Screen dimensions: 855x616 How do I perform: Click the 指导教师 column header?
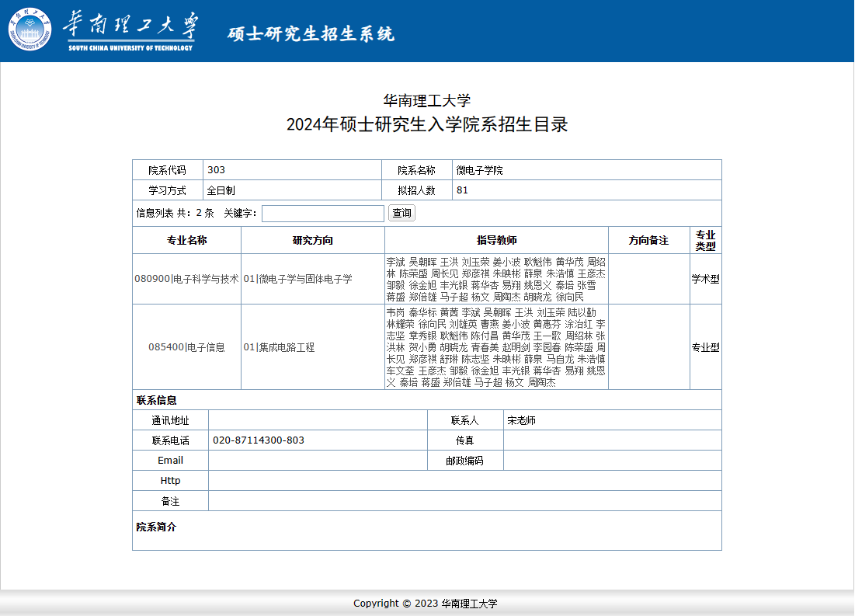(x=496, y=240)
